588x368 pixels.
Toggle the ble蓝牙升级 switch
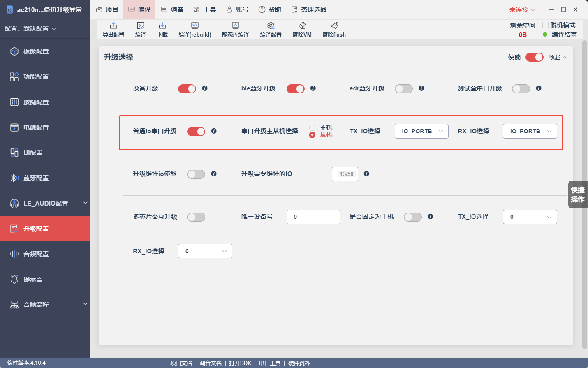pyautogui.click(x=296, y=89)
